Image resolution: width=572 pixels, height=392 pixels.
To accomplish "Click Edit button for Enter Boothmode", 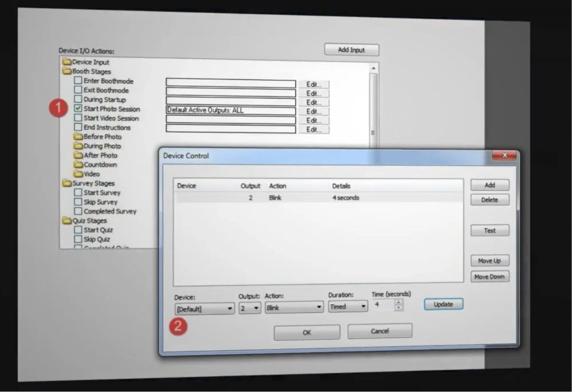I will click(x=314, y=84).
